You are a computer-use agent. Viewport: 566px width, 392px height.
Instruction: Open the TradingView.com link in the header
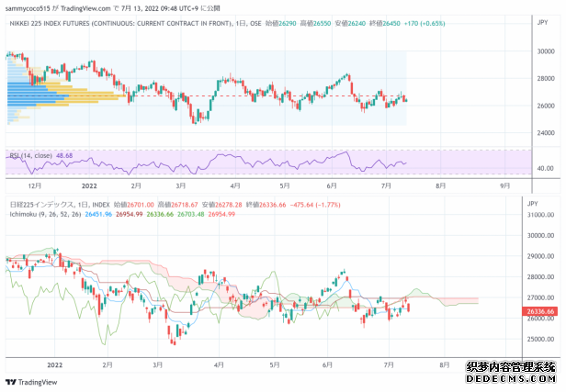point(85,8)
